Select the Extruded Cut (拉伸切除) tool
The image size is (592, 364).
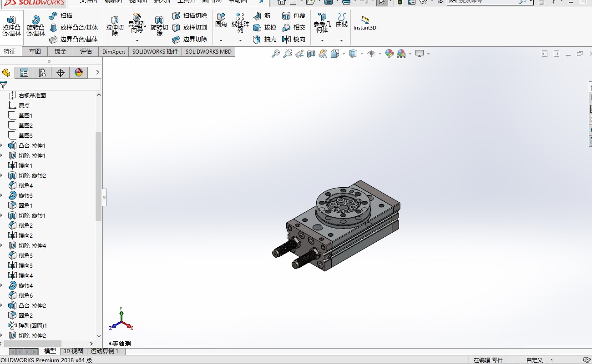(x=115, y=26)
